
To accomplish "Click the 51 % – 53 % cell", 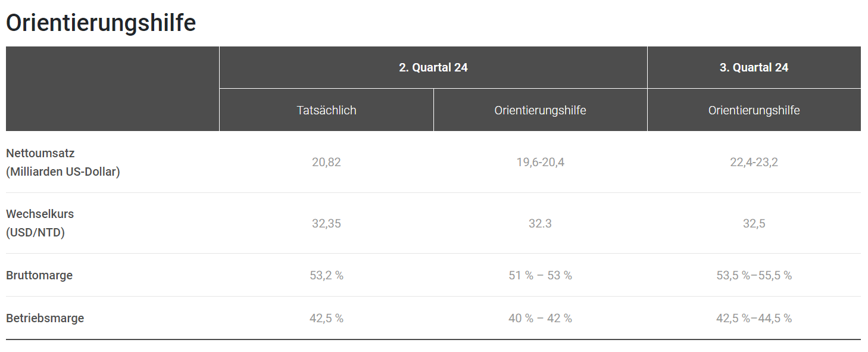I will pos(540,275).
